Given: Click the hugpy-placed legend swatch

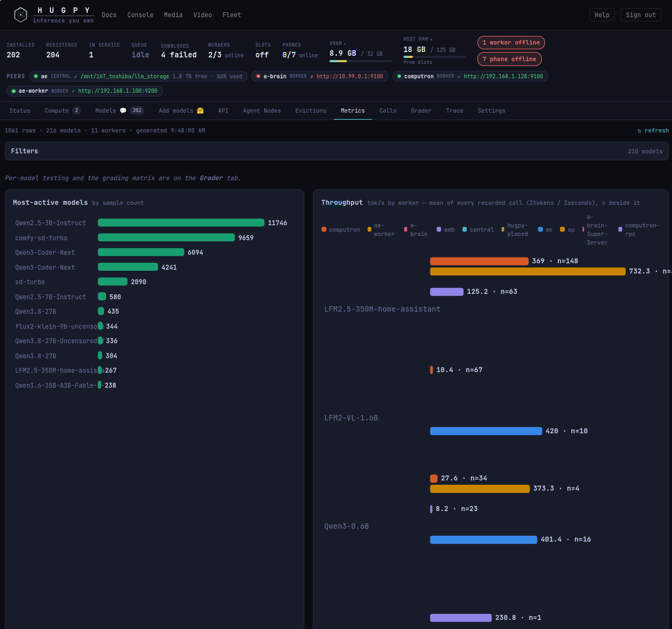Looking at the screenshot, I should (x=503, y=230).
